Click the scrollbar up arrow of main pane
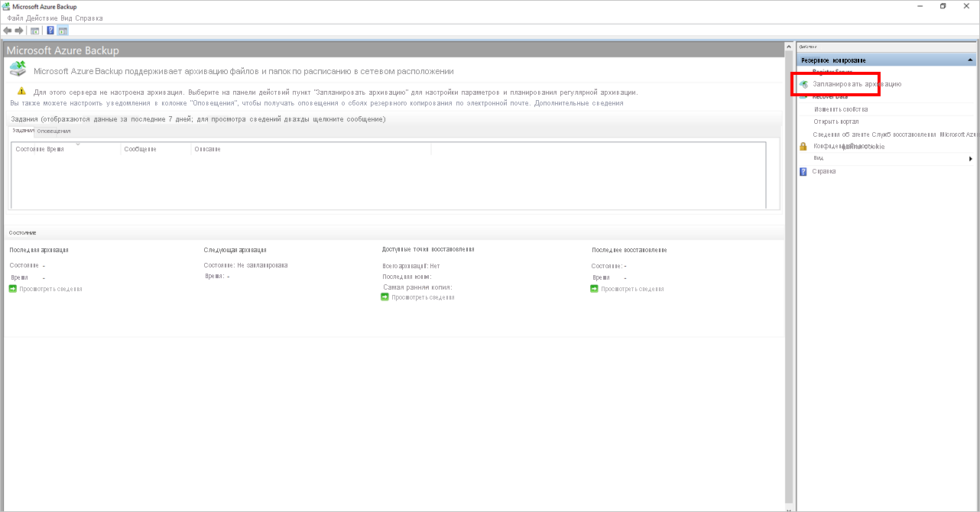The height and width of the screenshot is (512, 980). coord(790,47)
